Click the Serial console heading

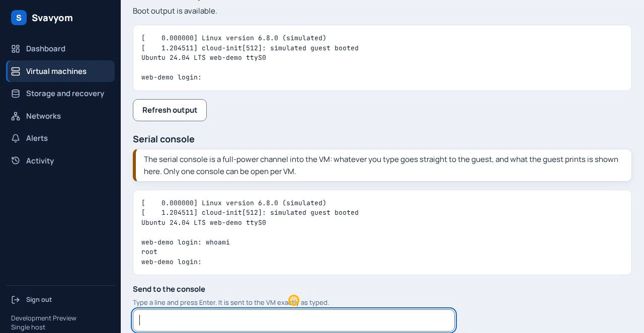tap(164, 139)
